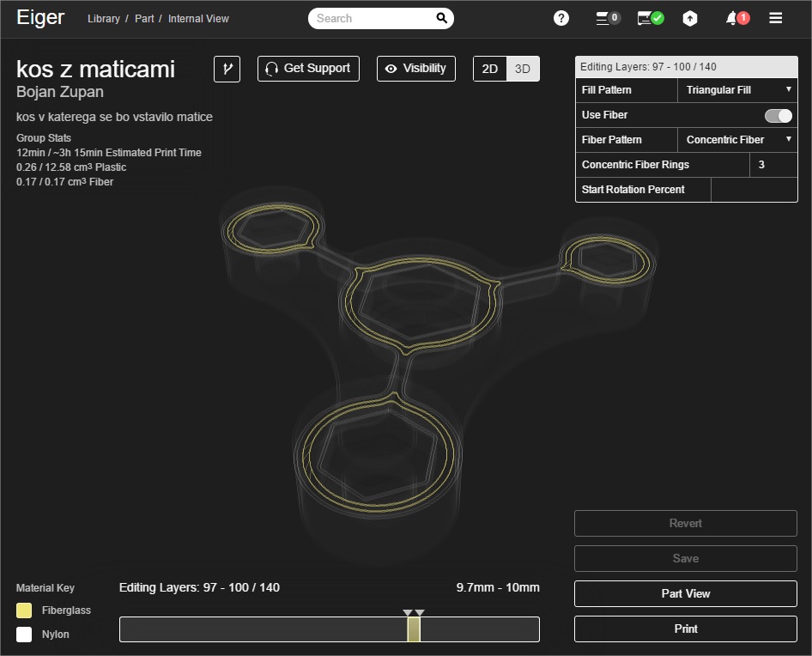Open the Visibility options menu
Screen dimensions: 812x656
[x=415, y=69]
